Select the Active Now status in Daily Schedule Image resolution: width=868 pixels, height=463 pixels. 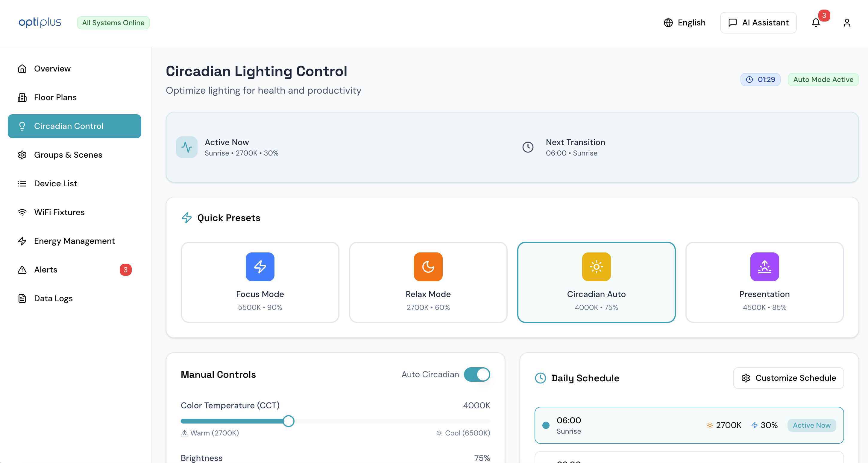pos(811,425)
